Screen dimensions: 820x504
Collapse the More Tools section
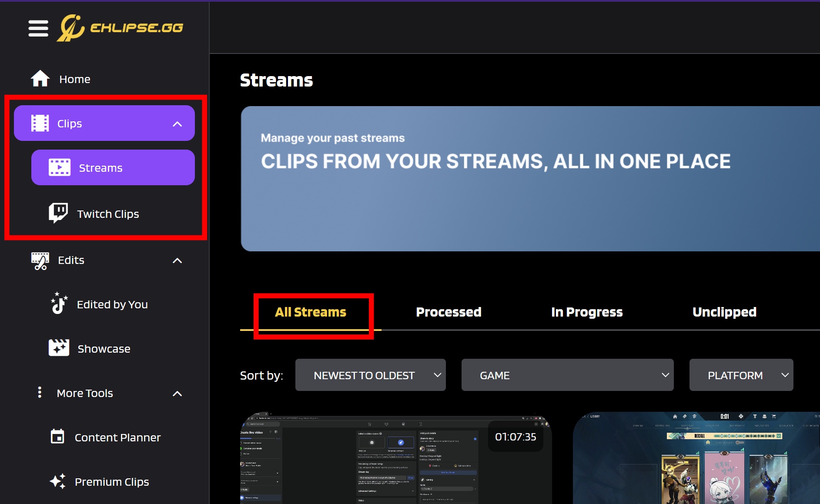click(177, 393)
